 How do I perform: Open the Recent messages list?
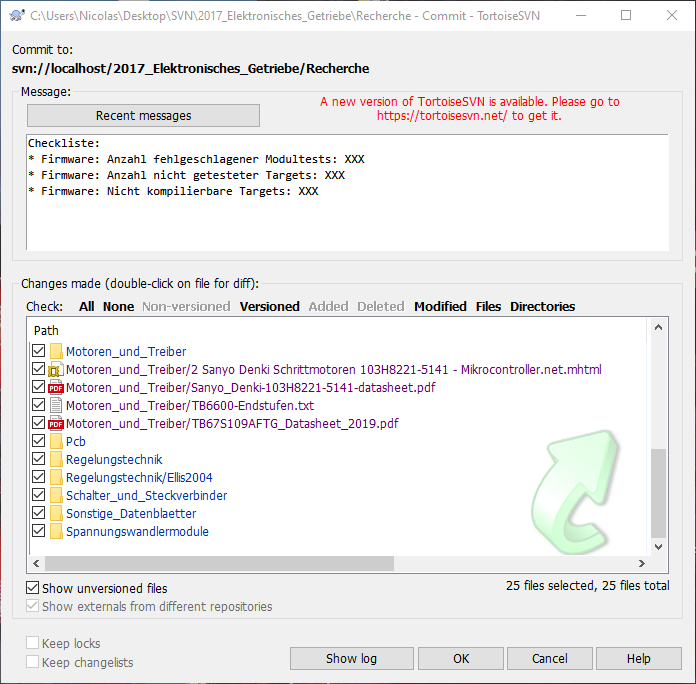tap(143, 115)
